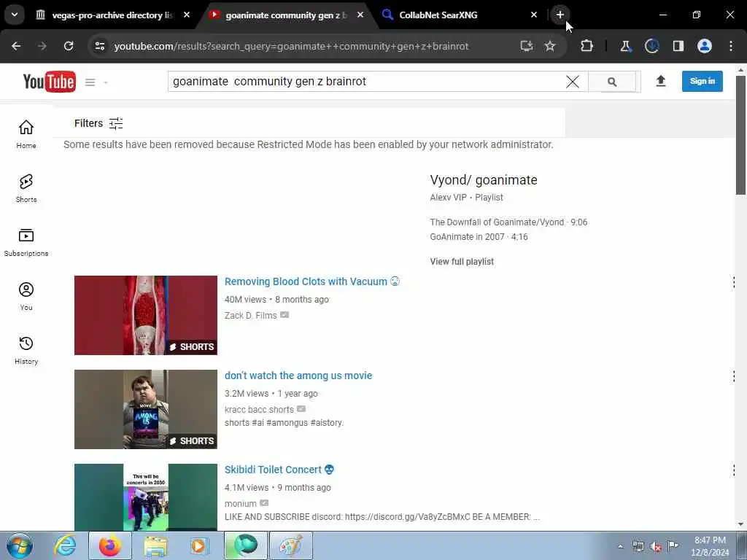Open options menu for Removing Blood Clots video
747x560 pixels.
[x=734, y=282]
